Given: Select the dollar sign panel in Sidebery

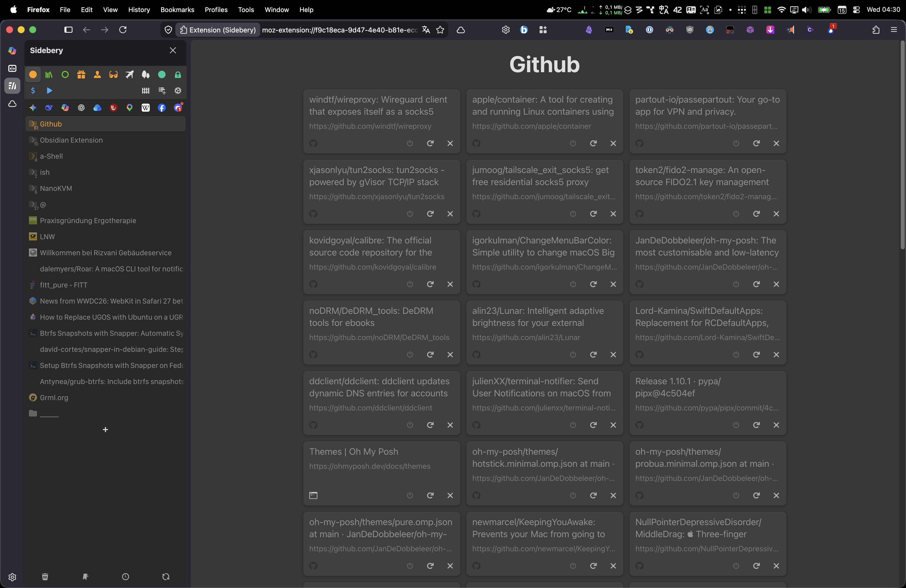Looking at the screenshot, I should [33, 91].
